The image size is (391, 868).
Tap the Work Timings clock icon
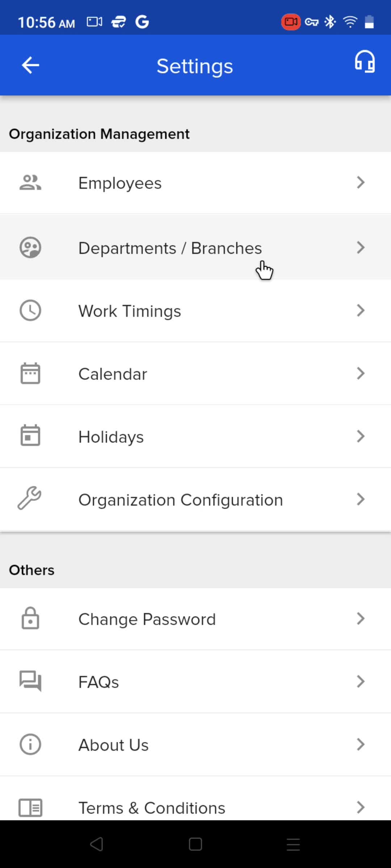pyautogui.click(x=30, y=310)
